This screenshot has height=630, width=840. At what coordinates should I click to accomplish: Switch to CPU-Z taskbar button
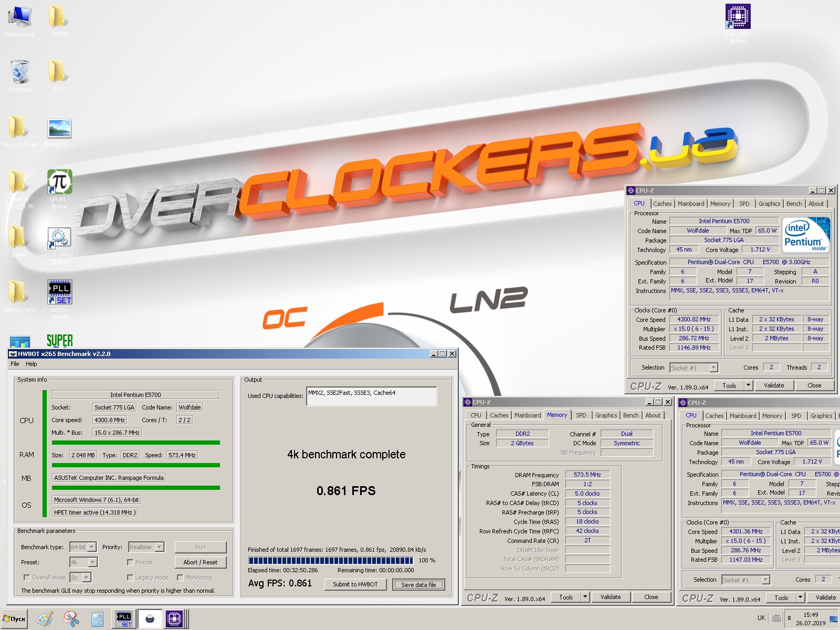click(174, 619)
